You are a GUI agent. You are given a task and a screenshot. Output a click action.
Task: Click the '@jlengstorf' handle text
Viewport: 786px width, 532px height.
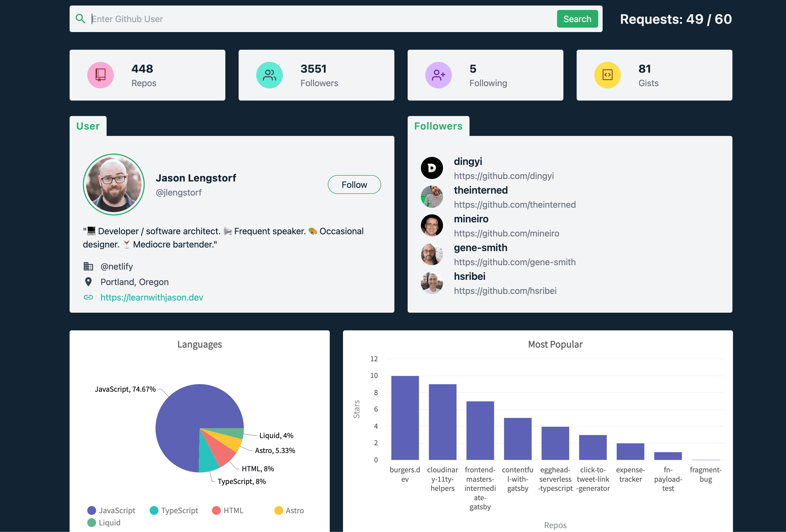[179, 193]
